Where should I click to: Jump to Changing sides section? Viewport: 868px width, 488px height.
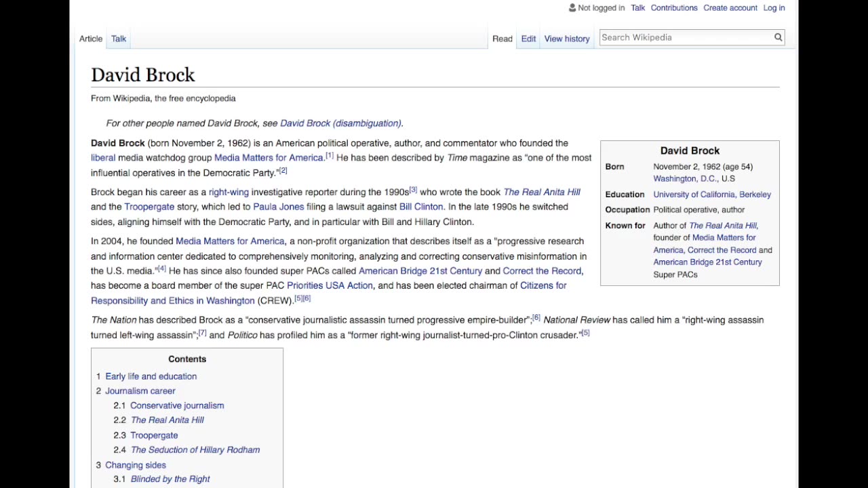click(x=136, y=465)
